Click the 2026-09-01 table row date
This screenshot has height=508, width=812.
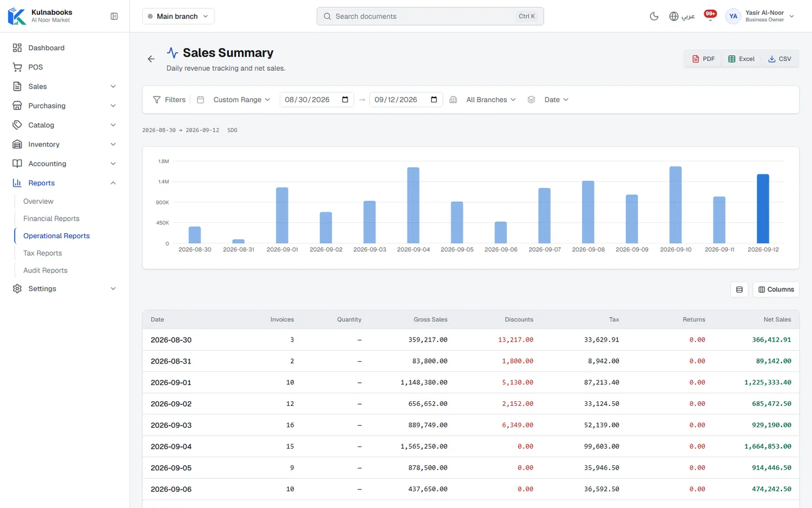pyautogui.click(x=171, y=383)
